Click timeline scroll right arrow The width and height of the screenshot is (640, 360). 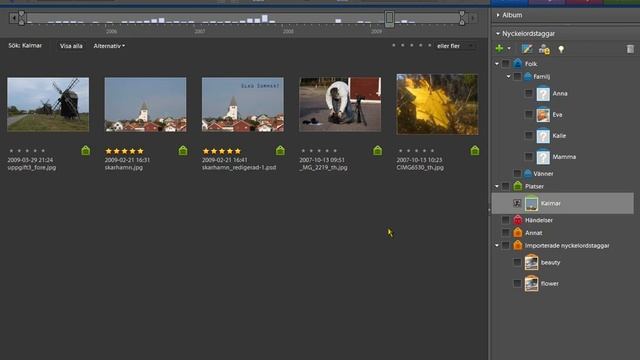pyautogui.click(x=473, y=18)
